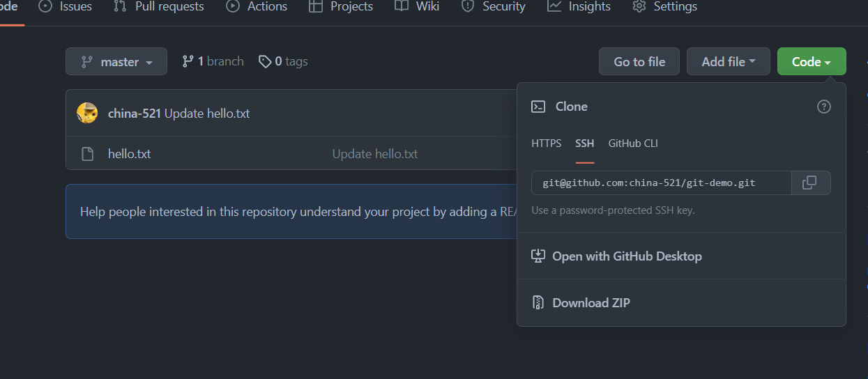Click the ZIP file icon
Screen dimensions: 868x379
coord(538,303)
